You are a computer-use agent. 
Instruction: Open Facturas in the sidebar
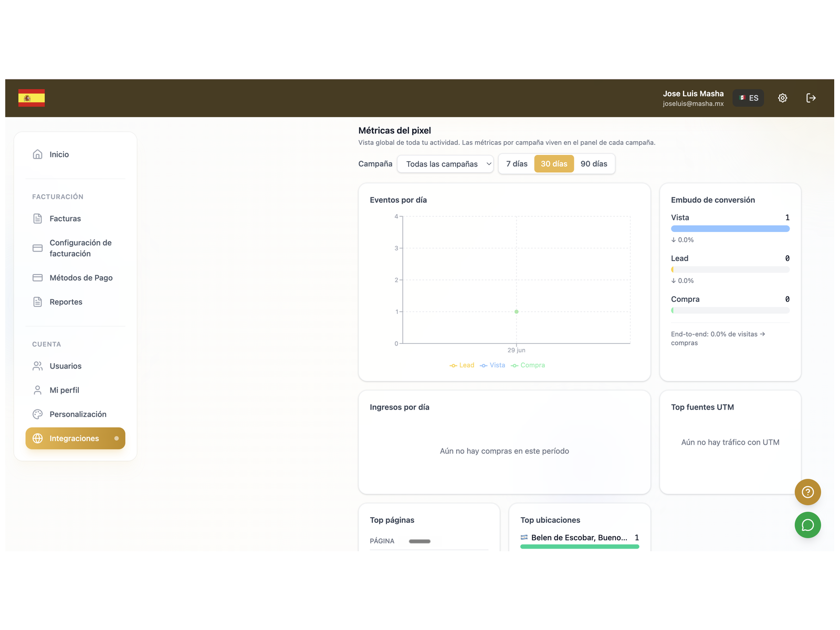point(75,218)
